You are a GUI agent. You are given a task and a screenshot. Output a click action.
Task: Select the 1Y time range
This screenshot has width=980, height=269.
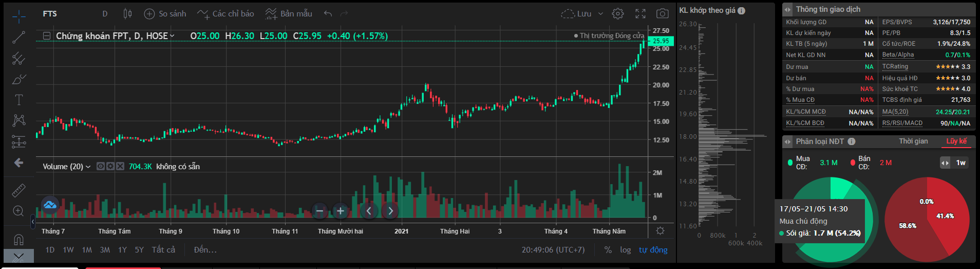[x=122, y=250]
